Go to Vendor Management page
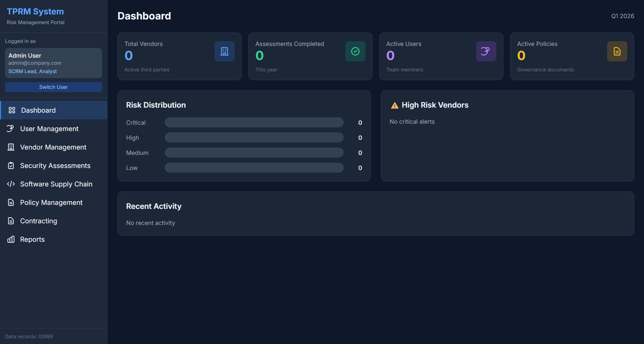The width and height of the screenshot is (644, 344). [x=53, y=147]
